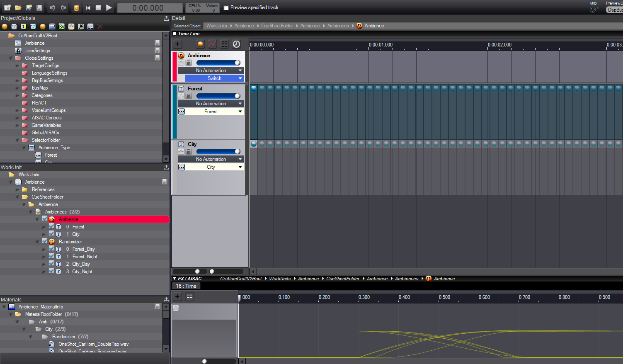Switch to the Selected Object tab in Detail panel
Viewport: 623px width, 364px height.
click(187, 26)
